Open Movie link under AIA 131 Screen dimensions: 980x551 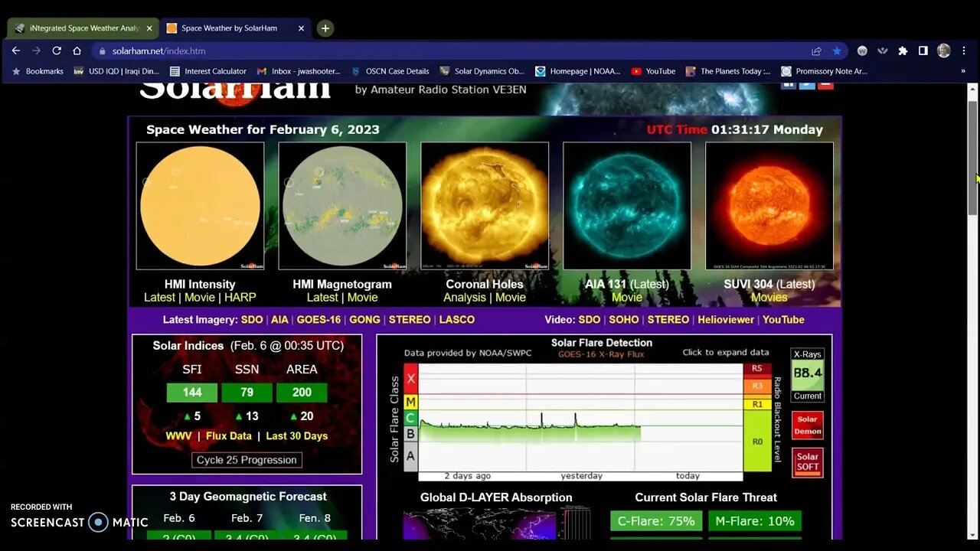pos(627,298)
